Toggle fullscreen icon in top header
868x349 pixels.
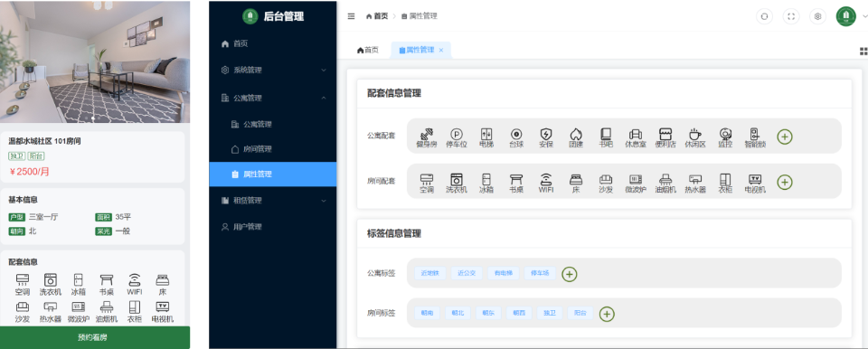(791, 16)
